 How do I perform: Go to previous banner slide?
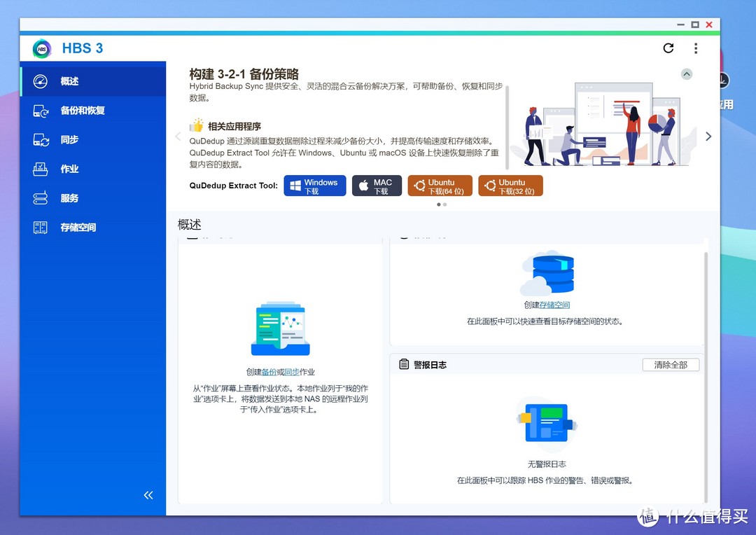pyautogui.click(x=178, y=137)
